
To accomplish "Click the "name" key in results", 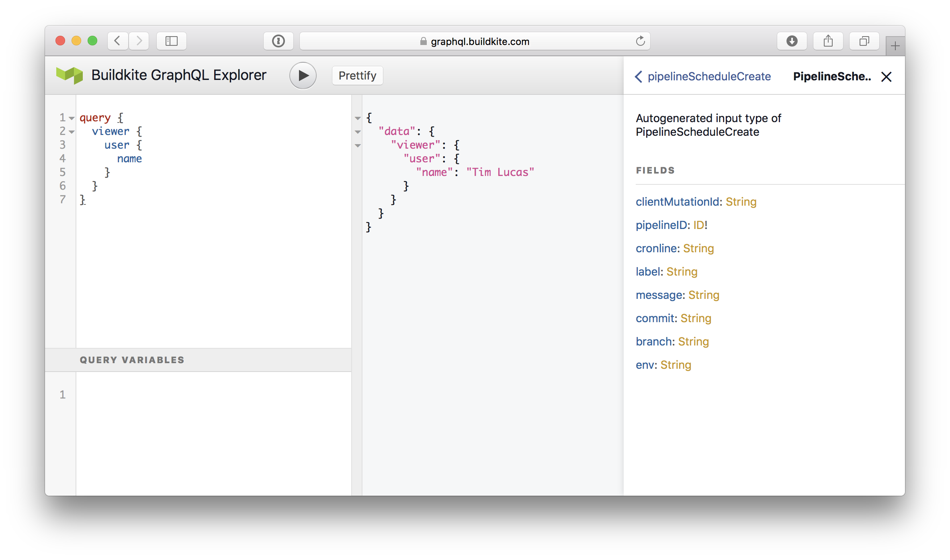I will point(434,172).
